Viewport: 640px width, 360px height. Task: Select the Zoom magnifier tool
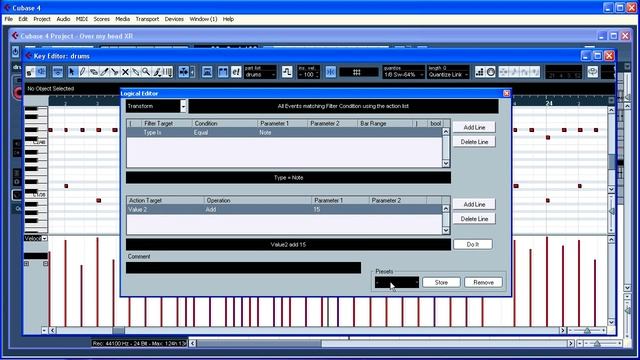tap(146, 72)
